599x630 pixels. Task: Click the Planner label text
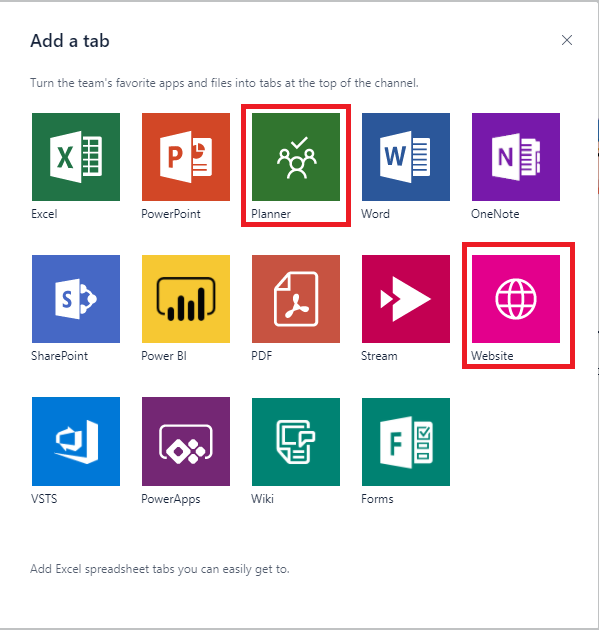coord(271,214)
